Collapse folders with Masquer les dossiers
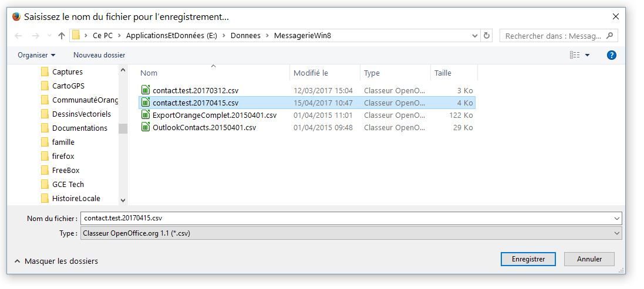Screen dimensions: 644x289 (56, 261)
